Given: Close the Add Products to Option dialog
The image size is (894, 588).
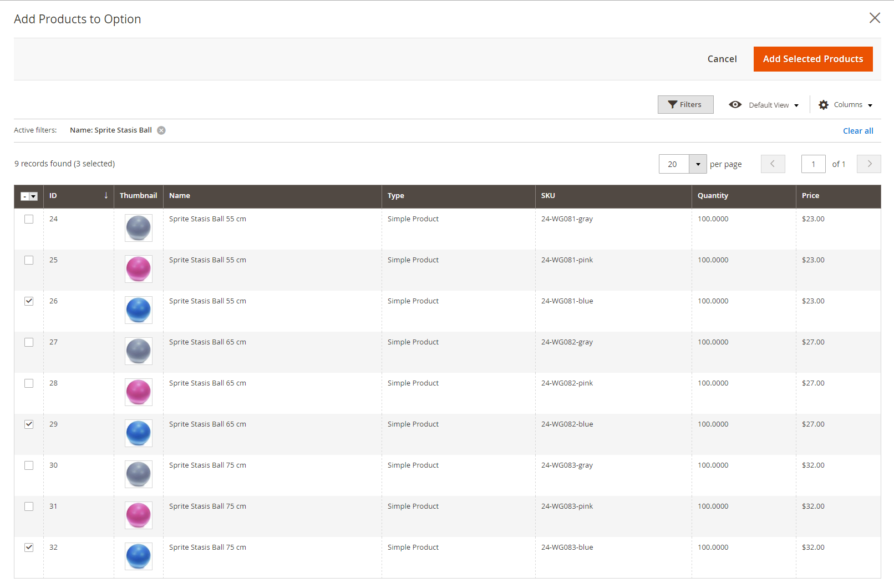Looking at the screenshot, I should click(x=875, y=18).
